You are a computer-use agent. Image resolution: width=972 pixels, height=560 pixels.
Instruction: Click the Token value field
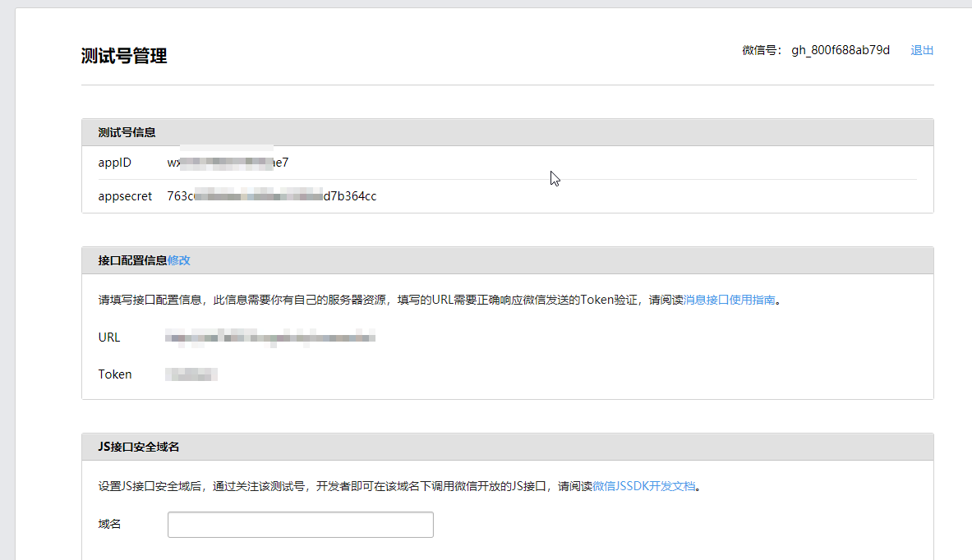point(191,374)
